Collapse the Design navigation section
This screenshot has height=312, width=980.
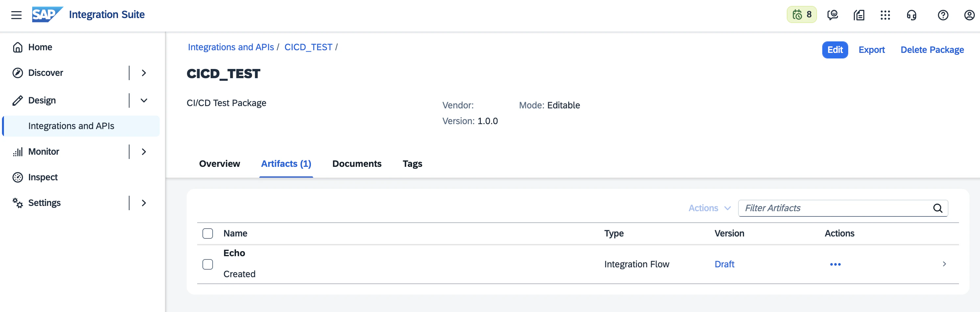(x=144, y=100)
